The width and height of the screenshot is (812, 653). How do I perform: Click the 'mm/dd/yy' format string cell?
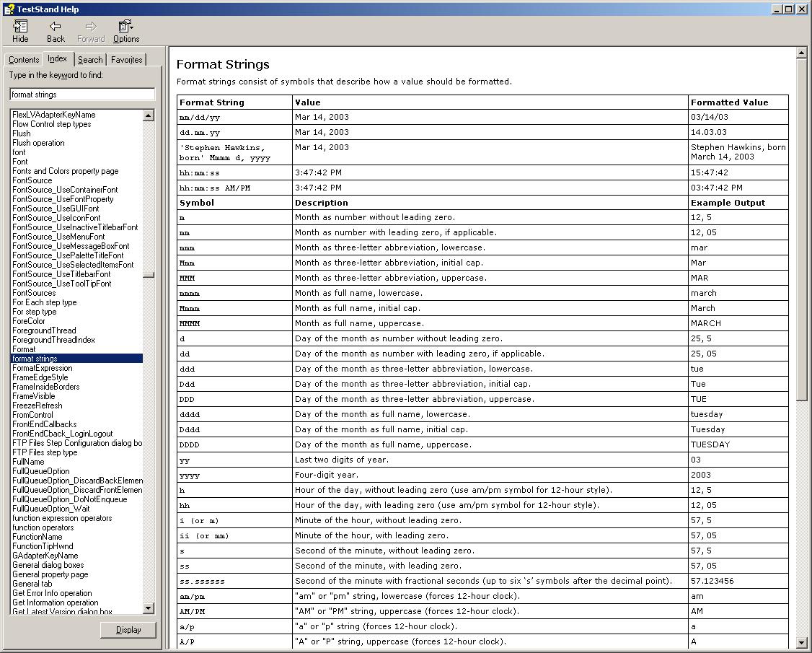(234, 117)
